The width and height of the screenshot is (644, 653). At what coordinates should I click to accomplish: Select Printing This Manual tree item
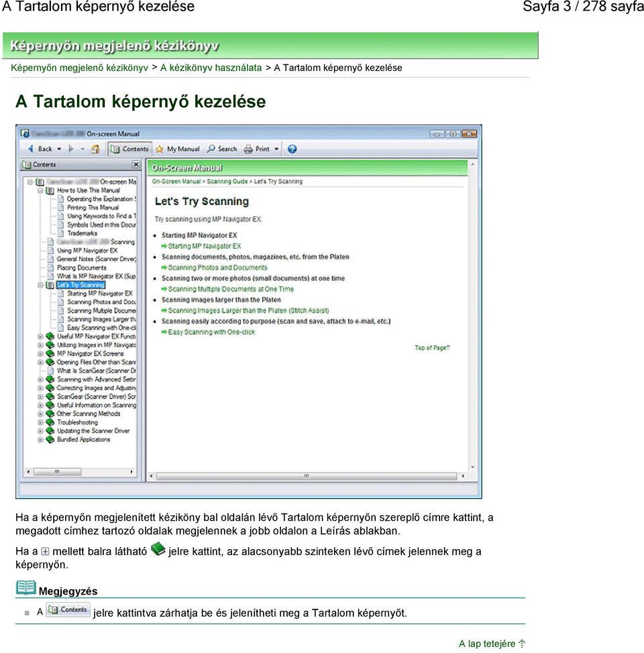pos(93,207)
